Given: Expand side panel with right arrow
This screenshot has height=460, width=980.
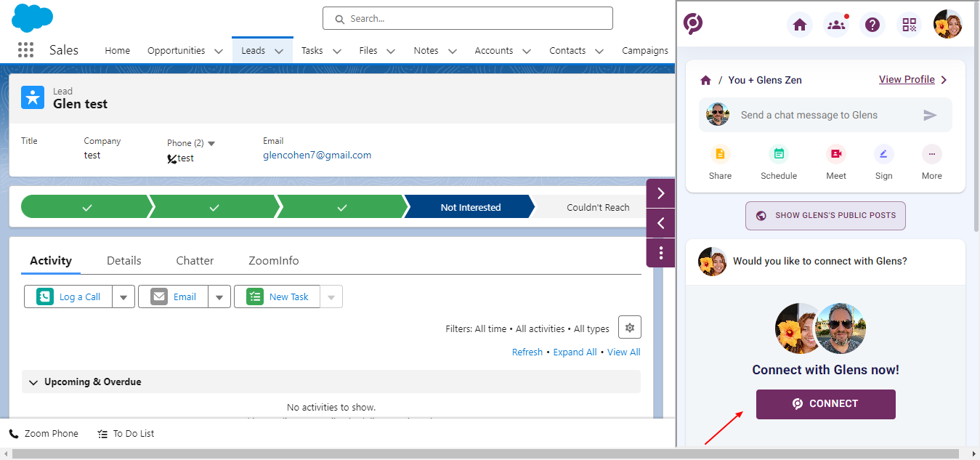Looking at the screenshot, I should (x=661, y=193).
